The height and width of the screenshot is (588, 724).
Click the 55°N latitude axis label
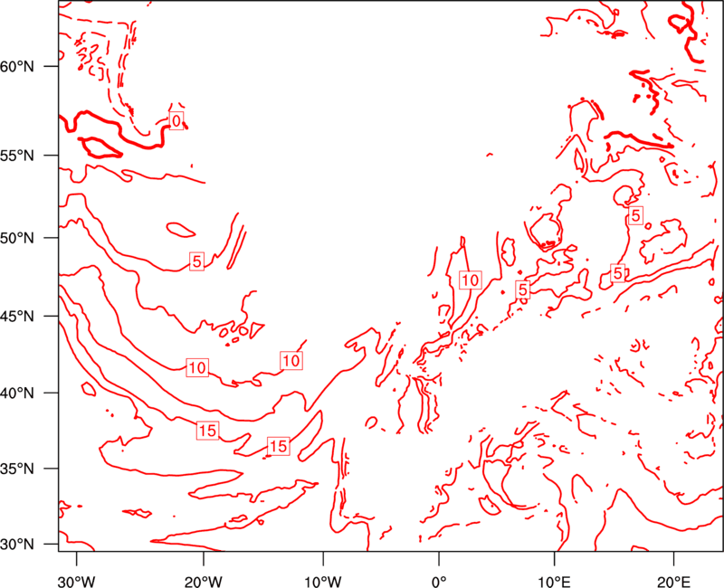[x=17, y=156]
